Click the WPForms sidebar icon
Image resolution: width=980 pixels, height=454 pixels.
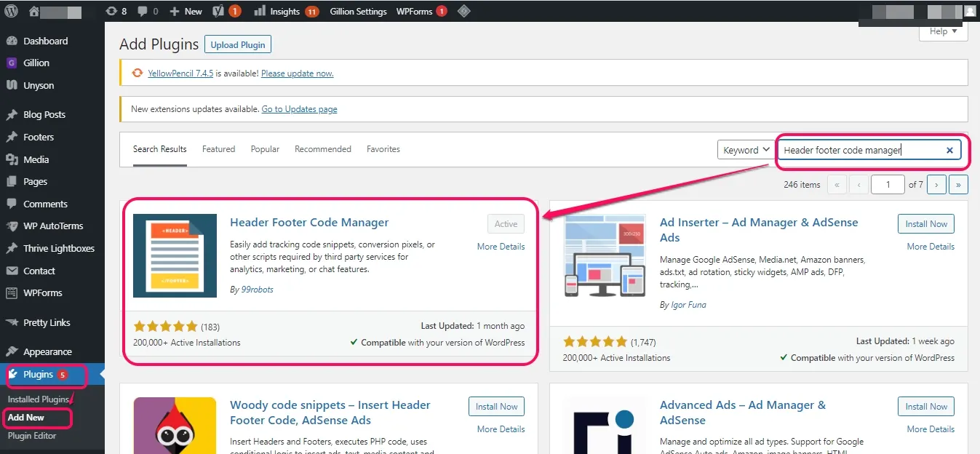(12, 293)
